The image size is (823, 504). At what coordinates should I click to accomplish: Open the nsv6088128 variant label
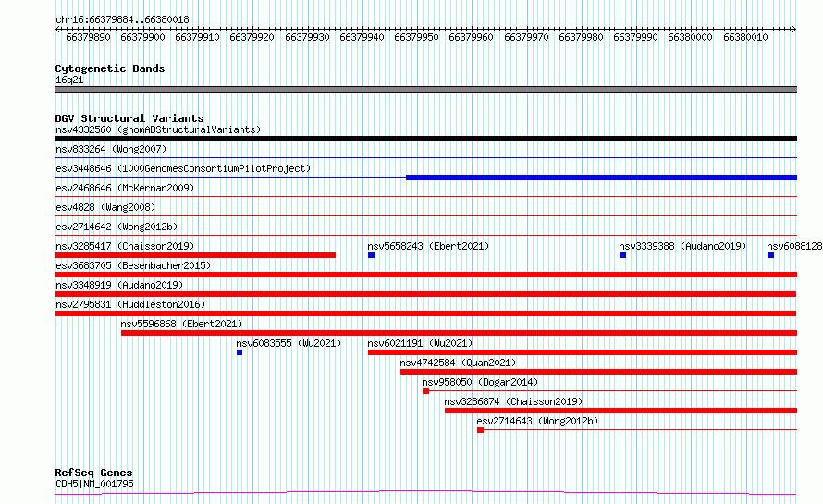click(794, 246)
